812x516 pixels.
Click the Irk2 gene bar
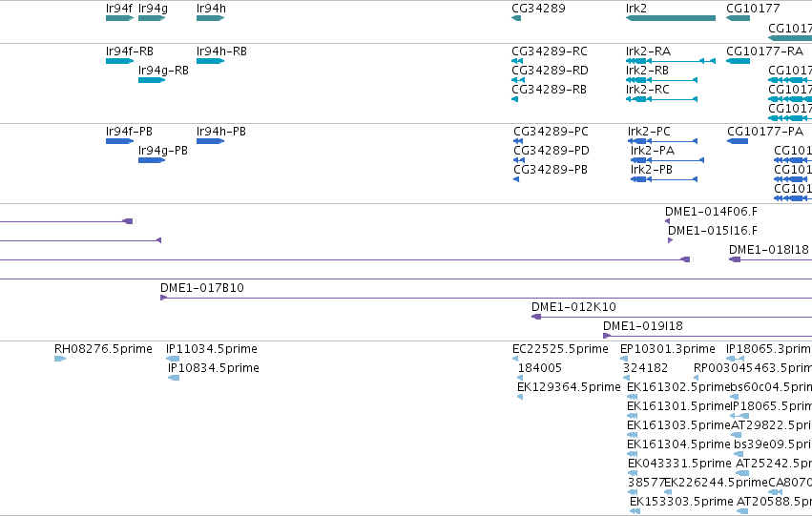coord(671,18)
